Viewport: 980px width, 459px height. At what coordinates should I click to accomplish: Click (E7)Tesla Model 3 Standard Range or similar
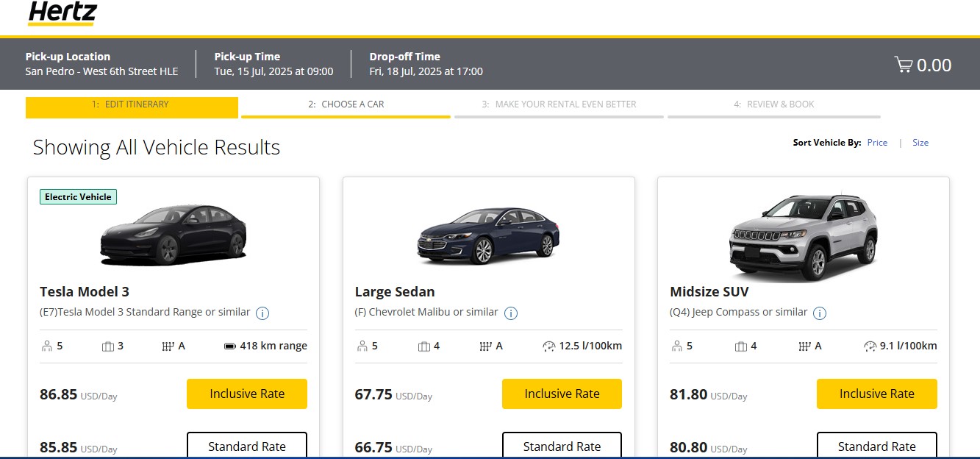point(145,312)
